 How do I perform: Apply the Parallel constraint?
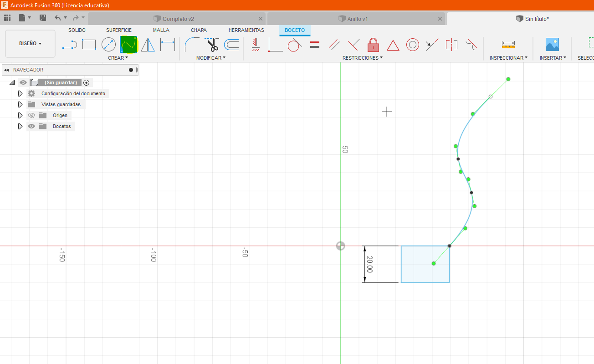pyautogui.click(x=334, y=45)
